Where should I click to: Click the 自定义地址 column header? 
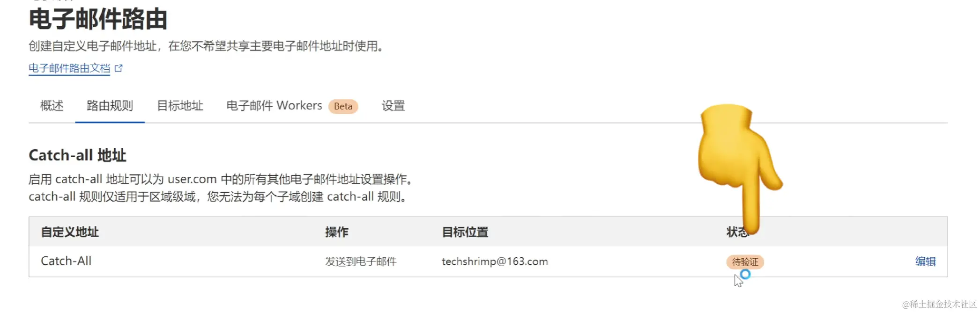click(x=70, y=232)
